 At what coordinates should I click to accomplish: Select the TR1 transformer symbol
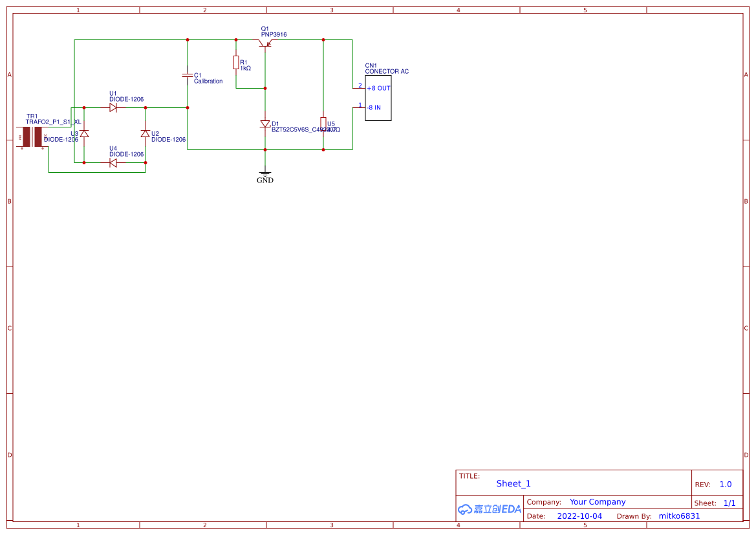click(x=32, y=138)
